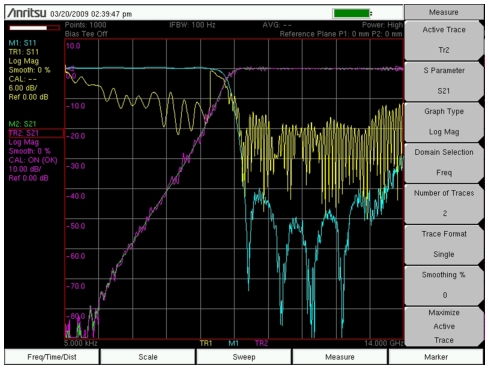Adjust the Smoothing % softkey

(444, 285)
